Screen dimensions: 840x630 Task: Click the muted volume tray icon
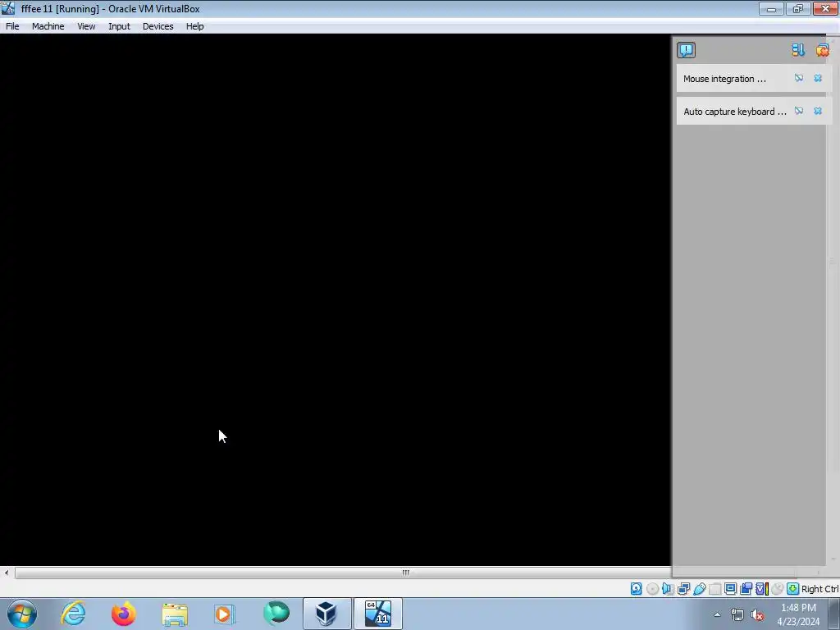757,615
